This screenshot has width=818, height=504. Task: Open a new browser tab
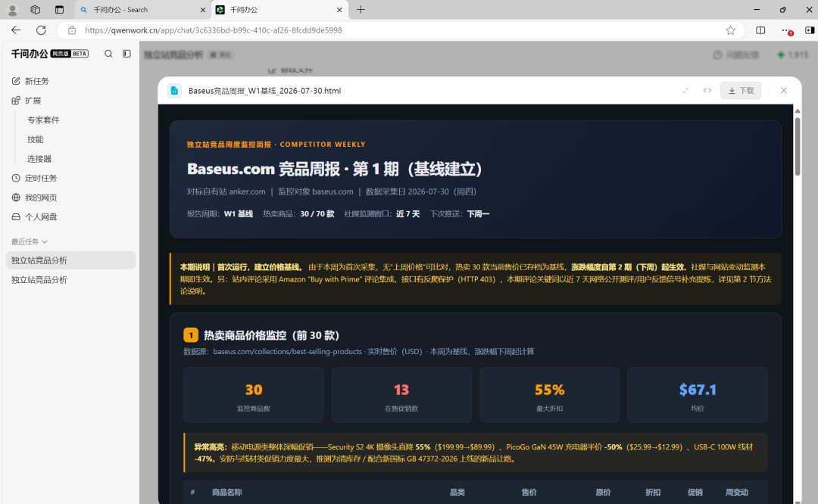[x=361, y=9]
